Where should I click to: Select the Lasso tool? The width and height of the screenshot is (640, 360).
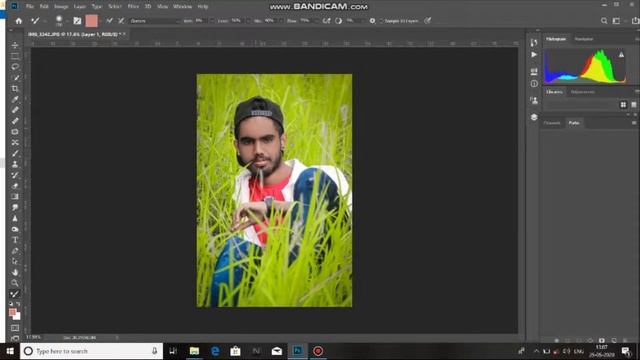15,67
